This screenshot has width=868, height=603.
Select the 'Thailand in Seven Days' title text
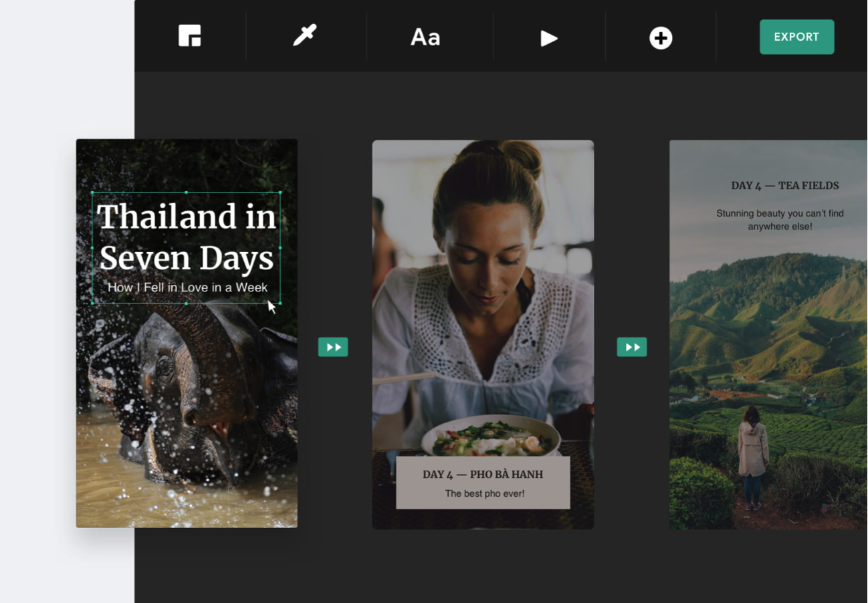(187, 236)
